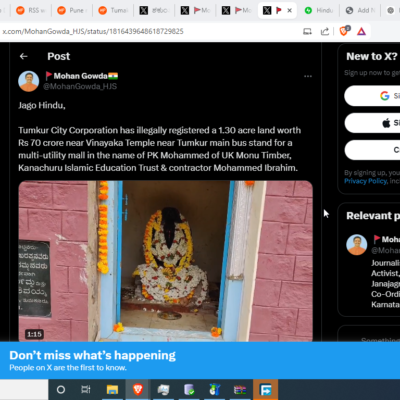Play the temple video thumbnail
400x400 pixels.
point(165,261)
